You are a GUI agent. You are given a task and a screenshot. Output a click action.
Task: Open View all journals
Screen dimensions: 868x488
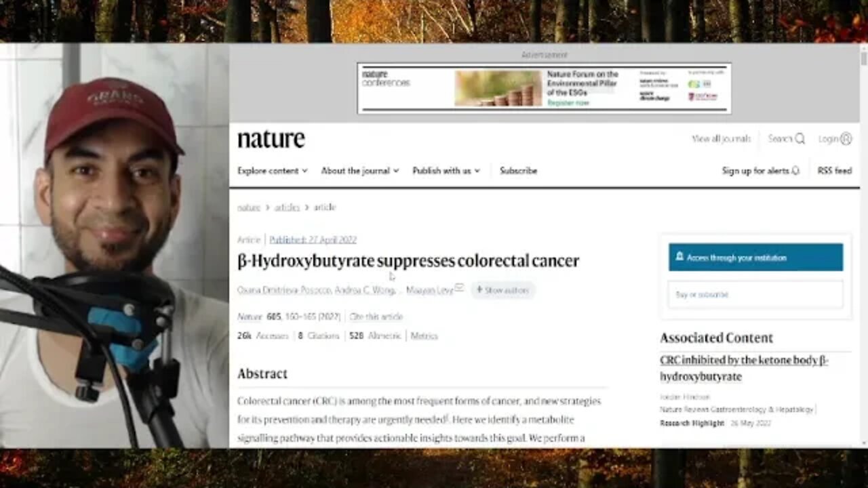point(721,139)
